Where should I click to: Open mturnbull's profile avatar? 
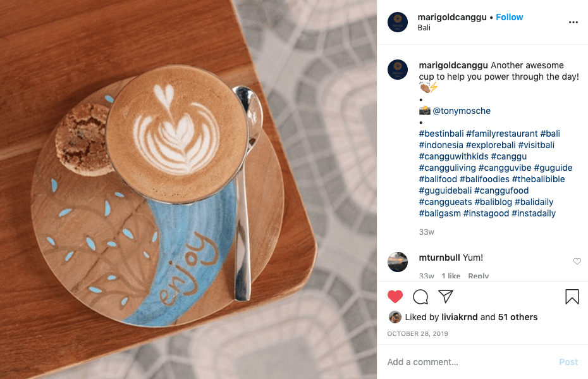(x=398, y=261)
